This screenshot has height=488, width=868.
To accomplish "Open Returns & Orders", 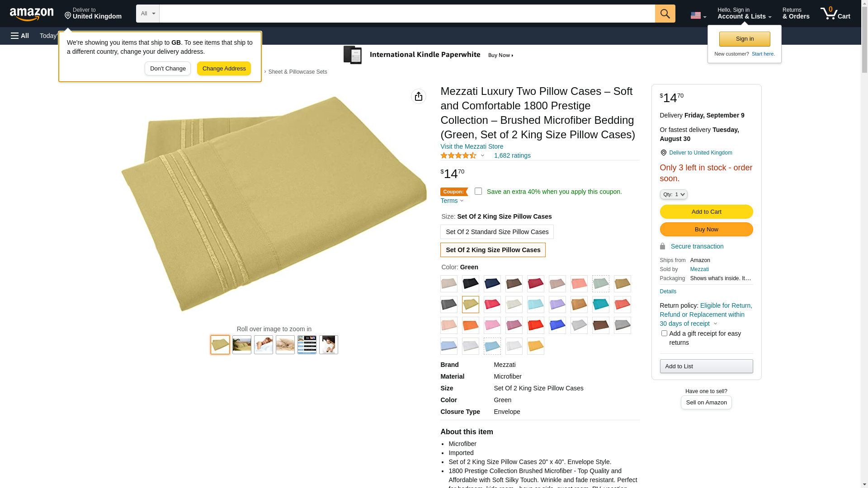I will (x=796, y=14).
